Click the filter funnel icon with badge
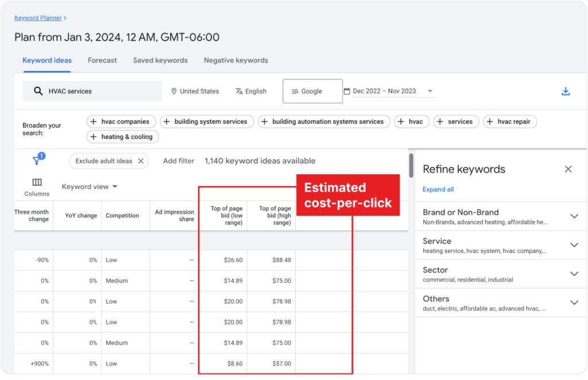 (x=38, y=159)
